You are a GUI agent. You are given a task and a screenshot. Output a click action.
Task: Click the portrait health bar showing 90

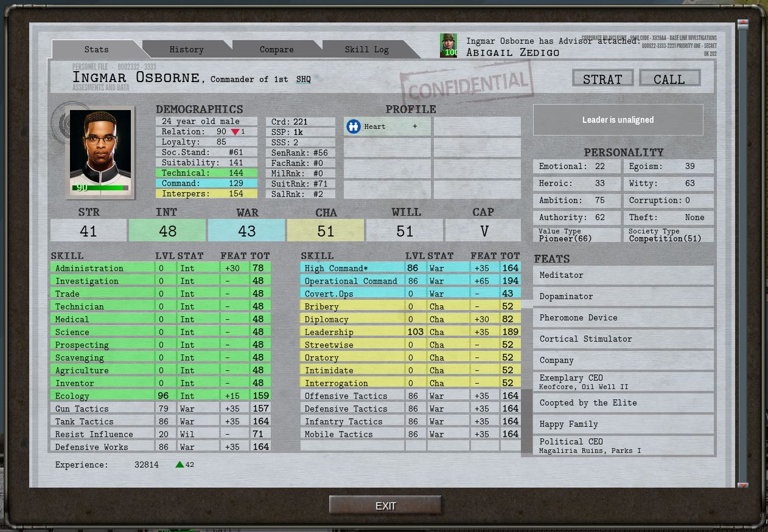tap(100, 188)
